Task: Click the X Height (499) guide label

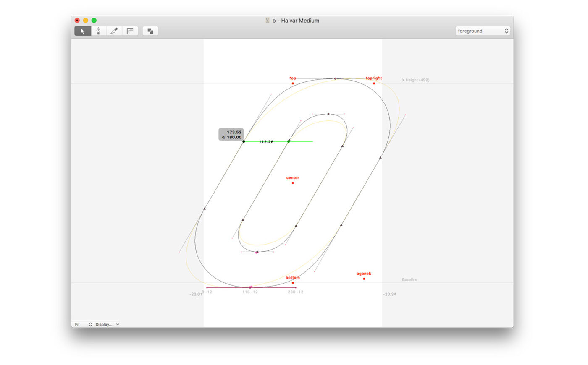Action: 415,80
